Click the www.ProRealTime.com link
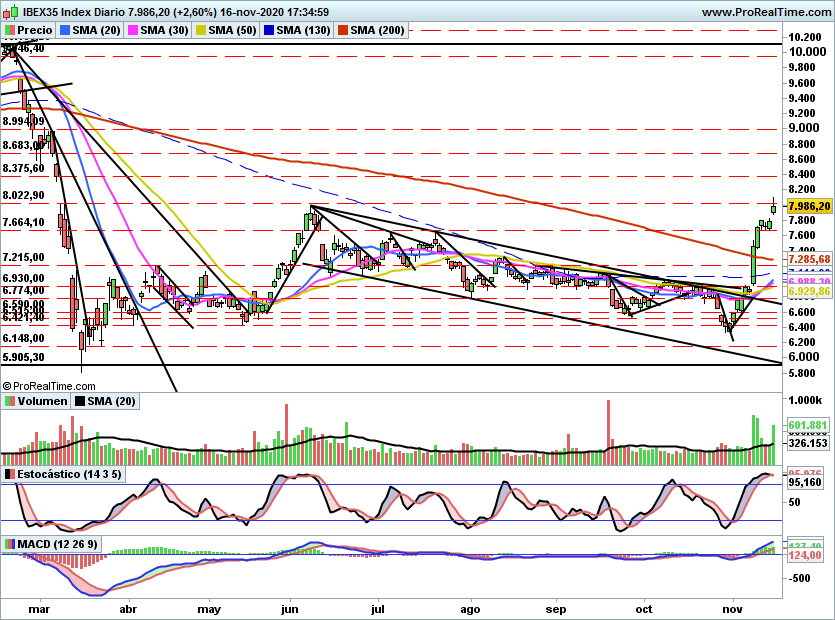 pos(766,12)
